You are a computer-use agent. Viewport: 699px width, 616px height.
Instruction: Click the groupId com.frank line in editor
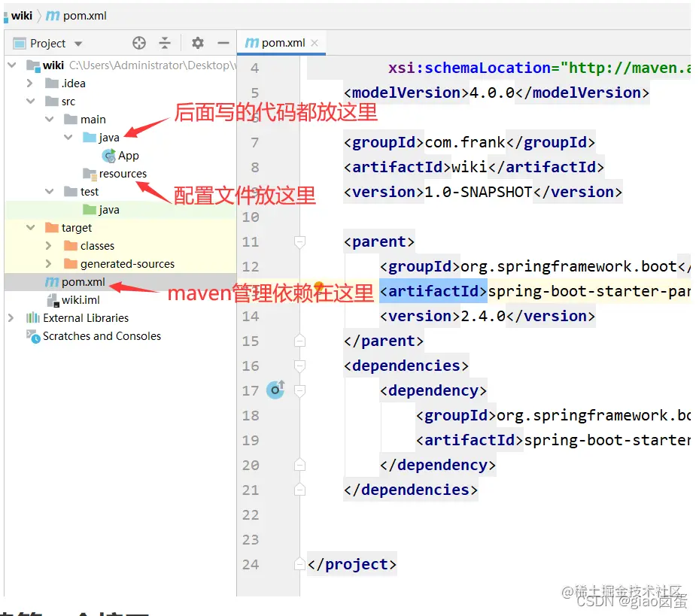click(469, 143)
